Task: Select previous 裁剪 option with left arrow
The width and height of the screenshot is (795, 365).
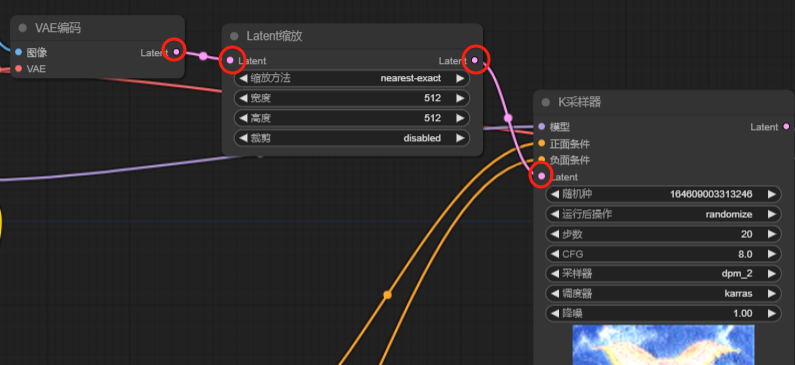Action: (x=243, y=138)
